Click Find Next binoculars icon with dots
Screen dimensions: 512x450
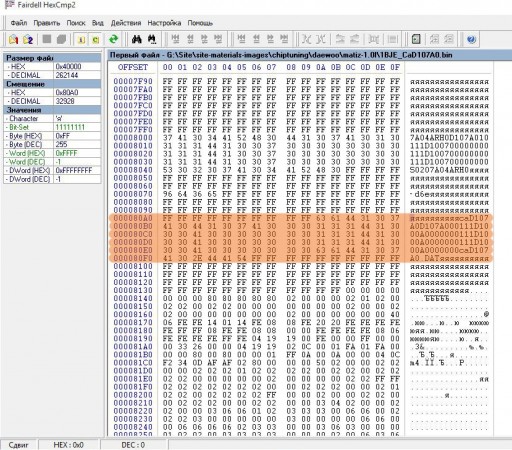click(152, 39)
